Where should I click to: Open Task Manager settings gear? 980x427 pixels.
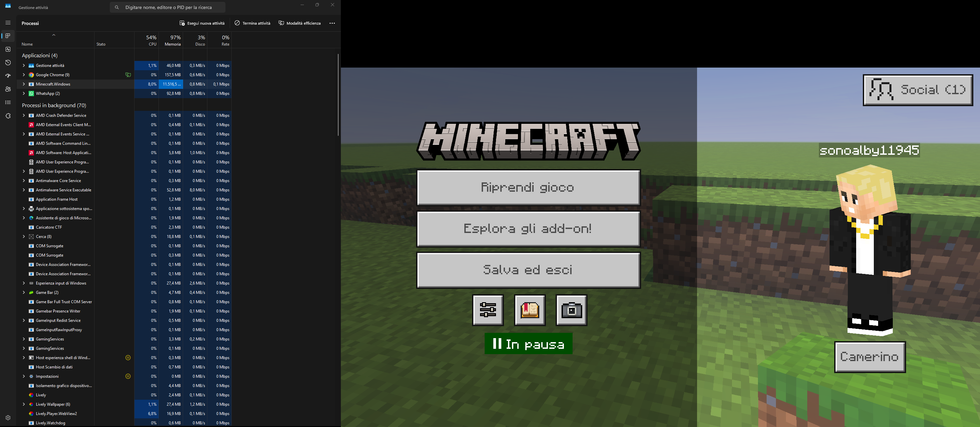coord(8,417)
